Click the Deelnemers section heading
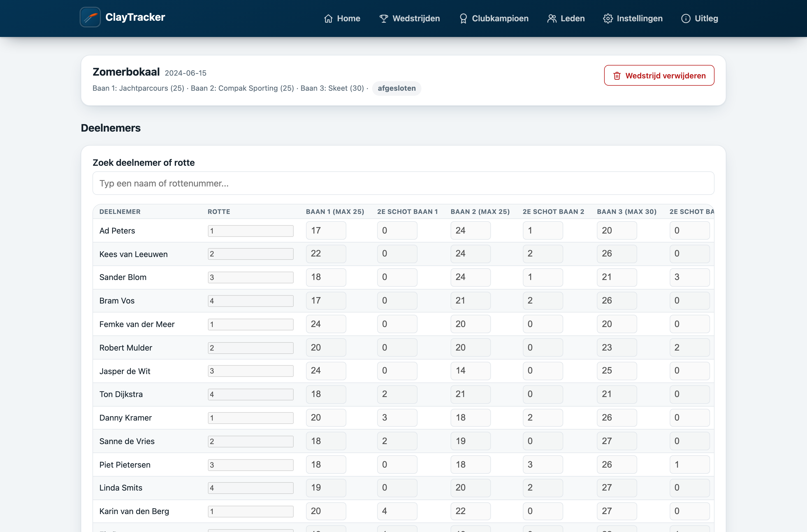807x532 pixels. coord(111,128)
